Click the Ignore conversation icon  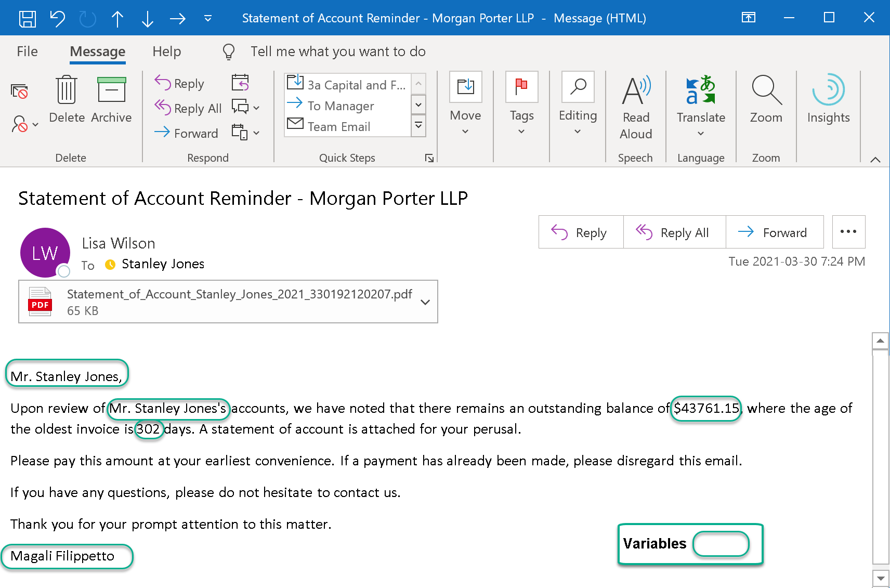click(x=19, y=92)
